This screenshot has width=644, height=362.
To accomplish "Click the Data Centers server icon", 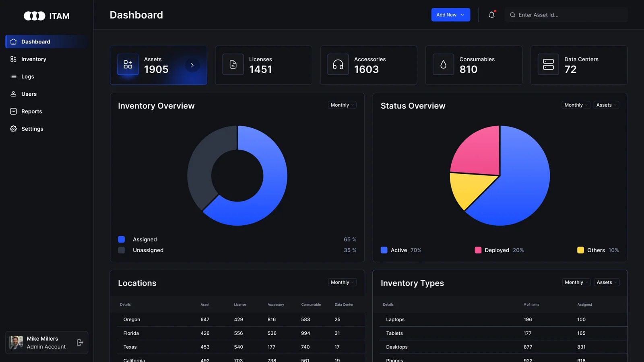I will 548,64.
